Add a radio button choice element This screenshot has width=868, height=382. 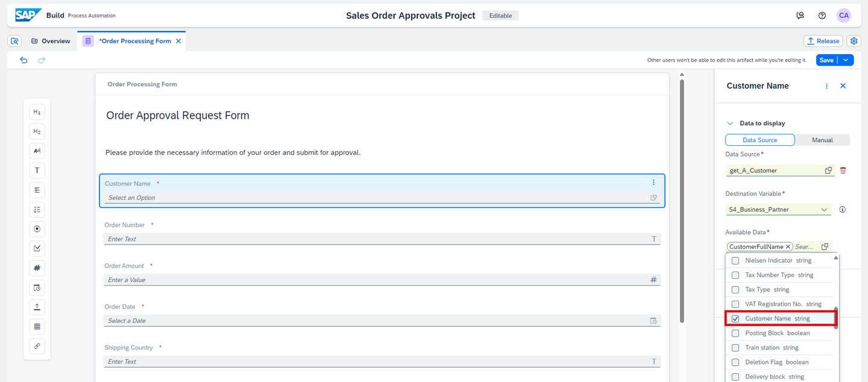37,229
